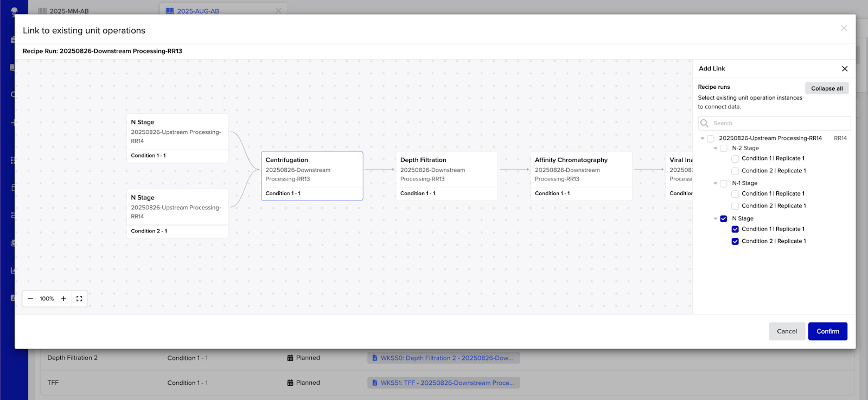Click the fit-to-screen icon in zoom controls

pos(79,299)
